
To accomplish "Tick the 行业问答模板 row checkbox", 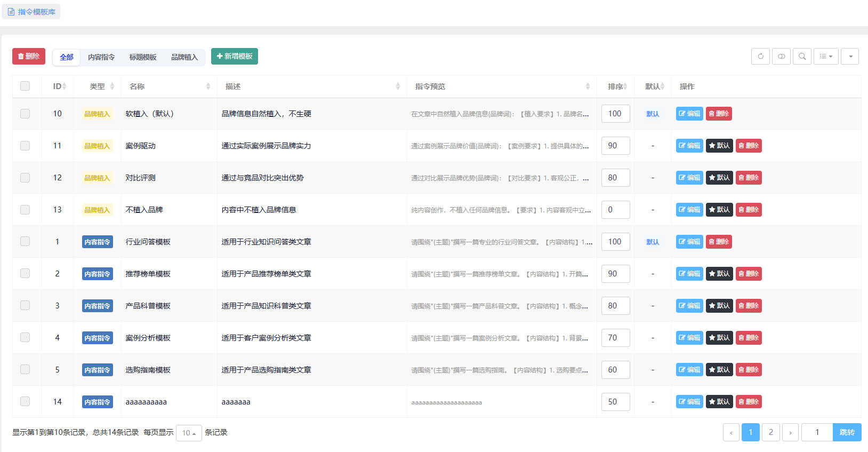I will (x=25, y=241).
